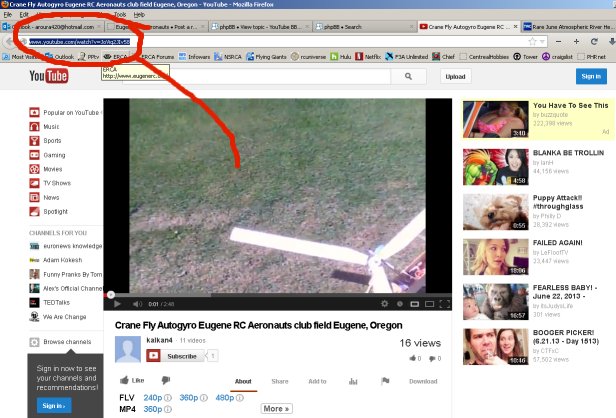Click the thumbs down dislike icon
Image resolution: width=616 pixels, height=418 pixels.
tap(166, 380)
